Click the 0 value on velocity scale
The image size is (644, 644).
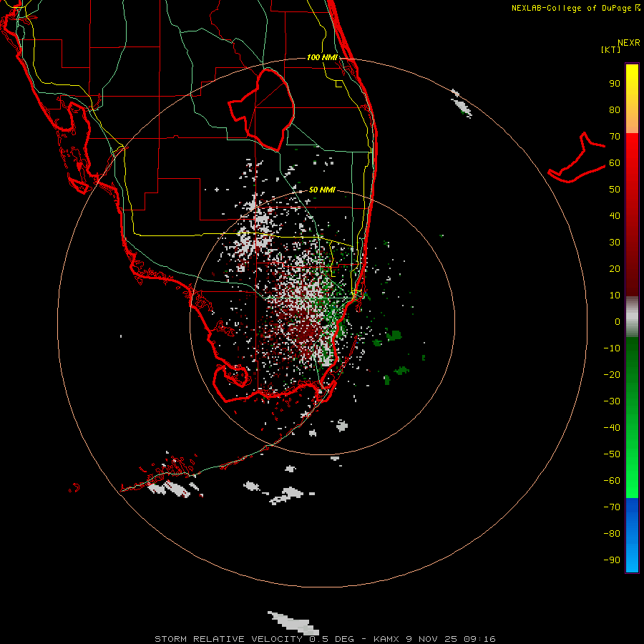coord(618,321)
